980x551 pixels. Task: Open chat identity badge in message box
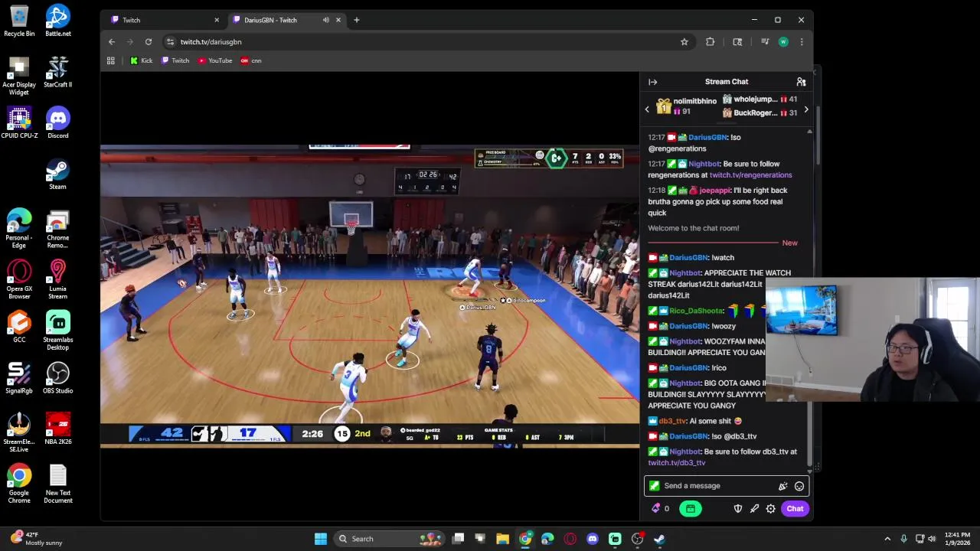click(654, 486)
